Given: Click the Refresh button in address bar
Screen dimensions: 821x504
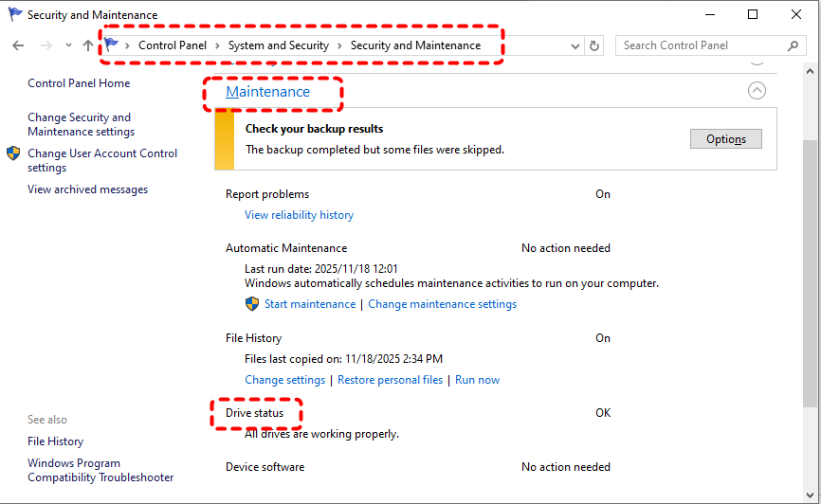Looking at the screenshot, I should 594,45.
